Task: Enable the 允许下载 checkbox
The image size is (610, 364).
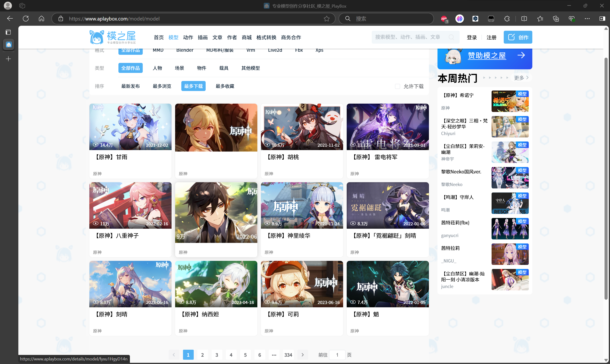Action: point(397,86)
